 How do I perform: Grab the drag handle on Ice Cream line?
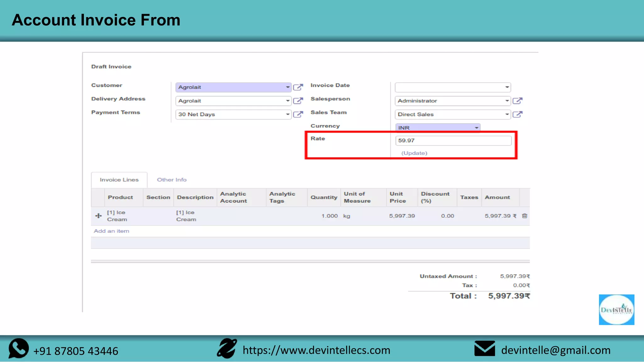98,216
